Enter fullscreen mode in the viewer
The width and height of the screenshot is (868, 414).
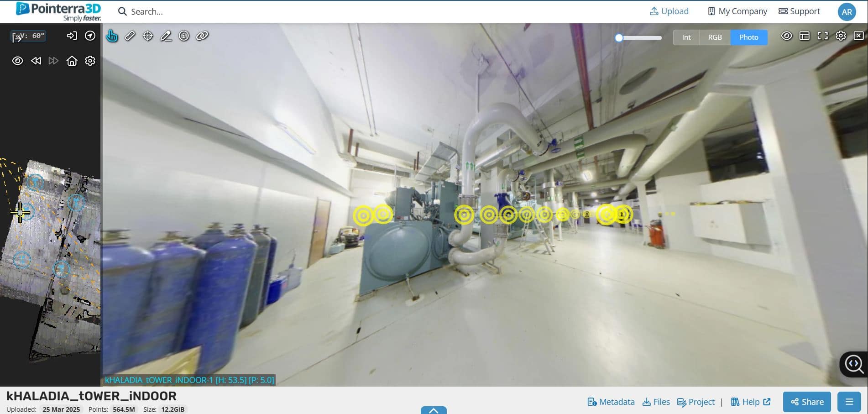coord(822,36)
